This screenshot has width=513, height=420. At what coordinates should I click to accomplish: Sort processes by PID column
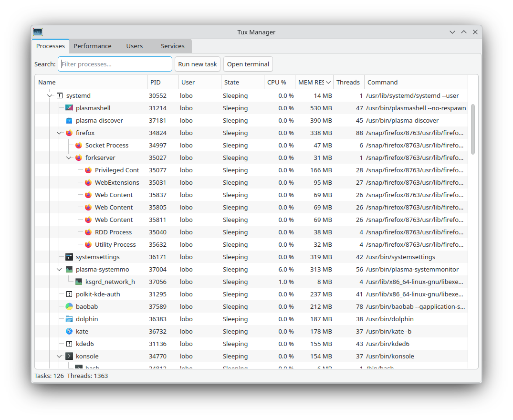(163, 82)
